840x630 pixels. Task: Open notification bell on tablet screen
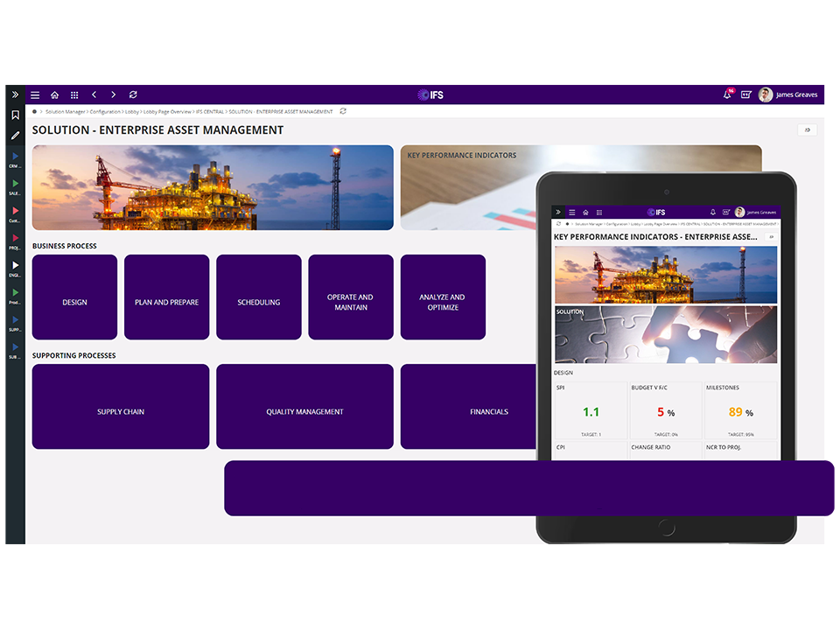pyautogui.click(x=713, y=212)
